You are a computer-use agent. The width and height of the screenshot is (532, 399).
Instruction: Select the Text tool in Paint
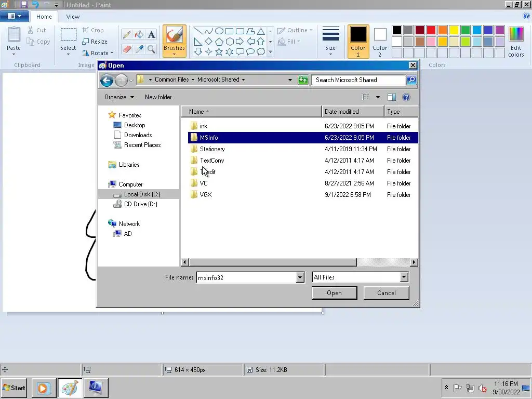click(151, 35)
